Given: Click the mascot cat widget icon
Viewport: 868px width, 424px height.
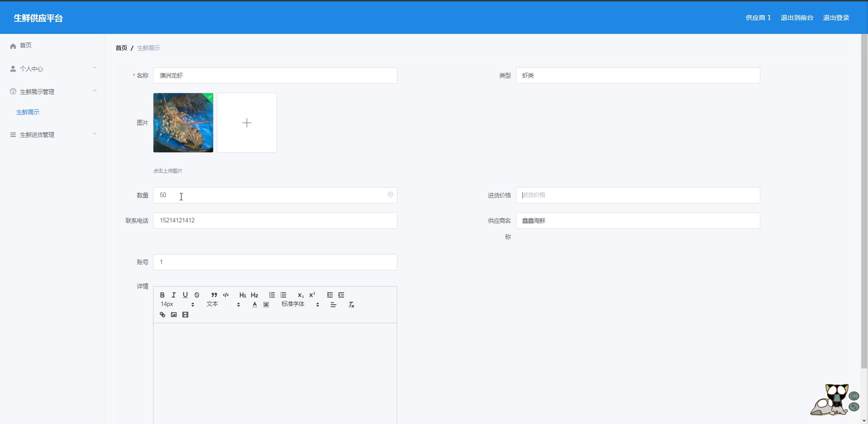Looking at the screenshot, I should (x=835, y=400).
